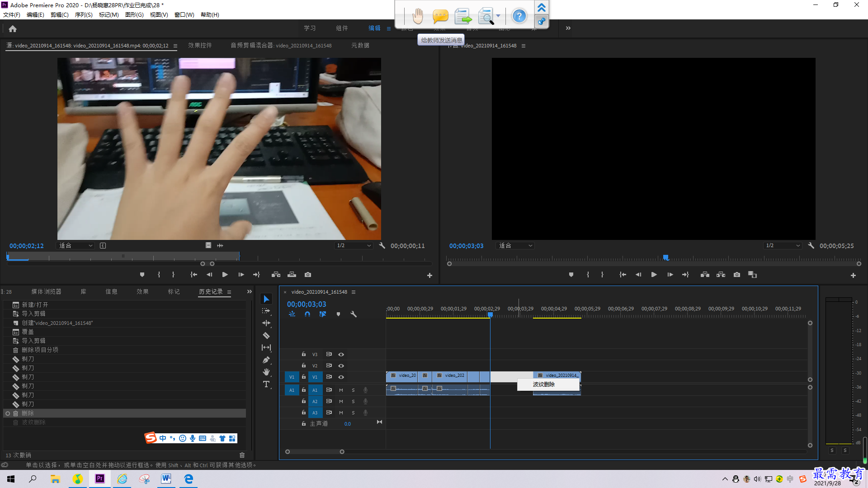Select 删除项目分项 history entry
868x488 pixels.
coord(125,350)
